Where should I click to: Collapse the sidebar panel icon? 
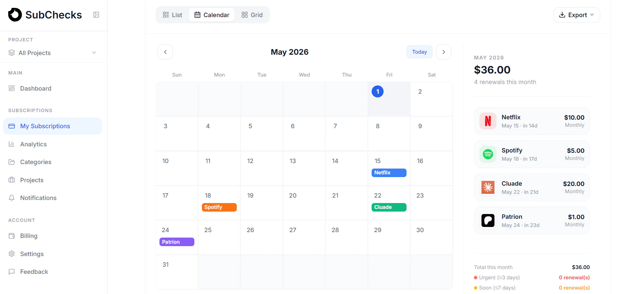[x=96, y=15]
